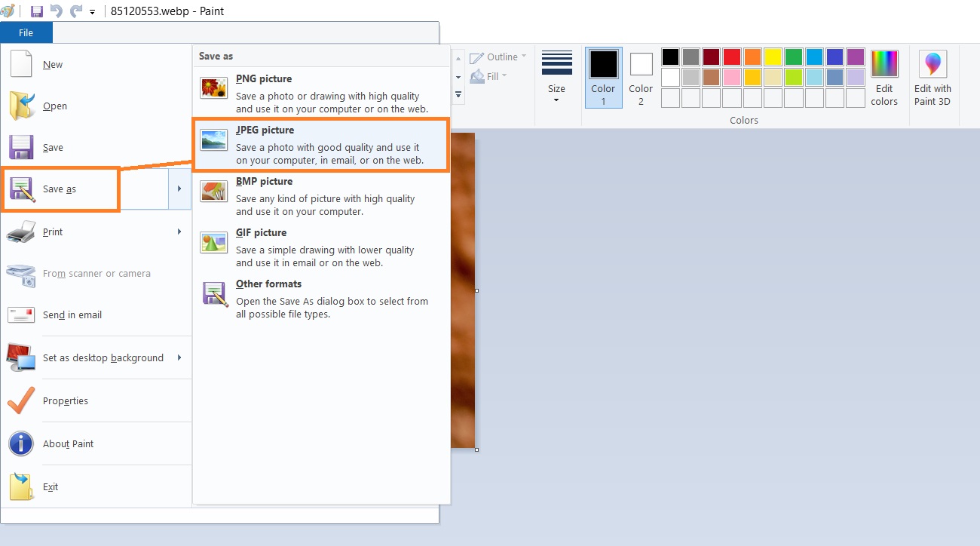Select Exit from the File menu
980x546 pixels.
pyautogui.click(x=51, y=486)
